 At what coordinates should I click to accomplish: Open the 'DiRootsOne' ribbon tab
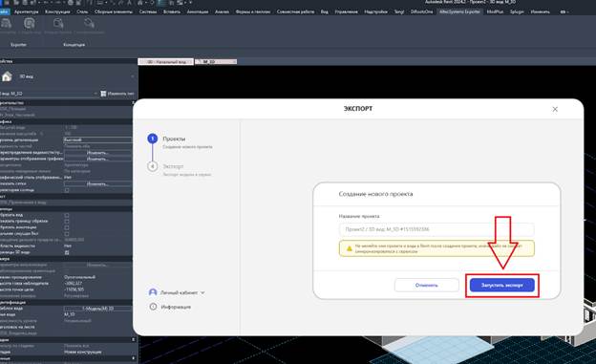point(421,11)
